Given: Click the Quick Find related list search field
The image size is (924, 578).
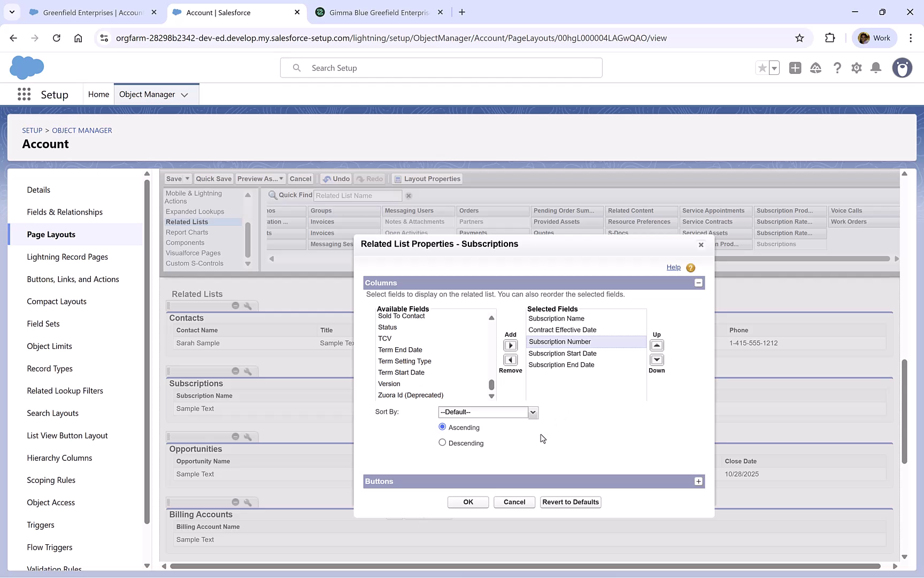Looking at the screenshot, I should coord(357,195).
